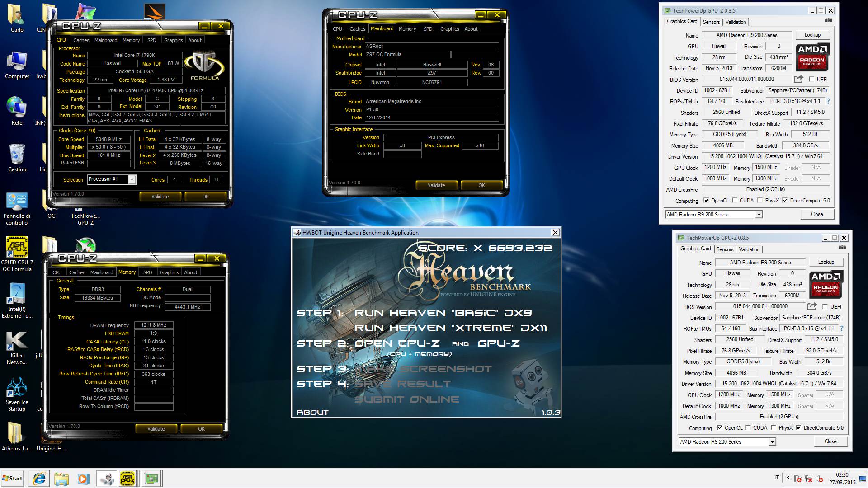The height and width of the screenshot is (488, 868).
Task: Open the Carlo folder on the desktop
Action: pos(17,18)
